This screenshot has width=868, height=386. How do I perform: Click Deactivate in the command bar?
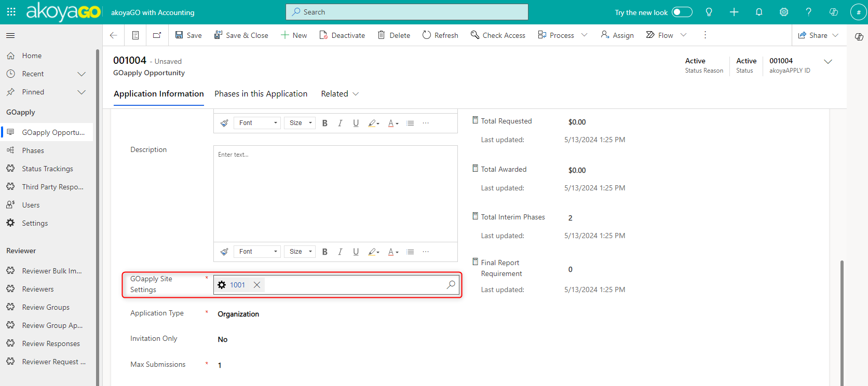[x=342, y=35]
